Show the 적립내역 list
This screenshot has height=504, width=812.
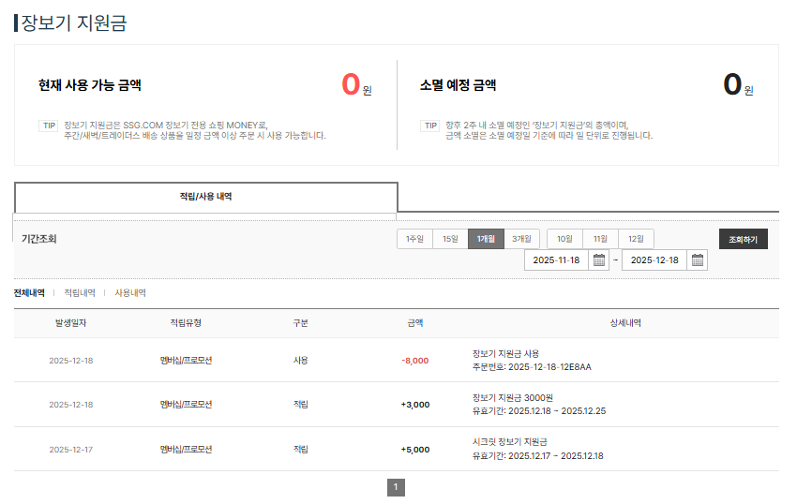(79, 293)
